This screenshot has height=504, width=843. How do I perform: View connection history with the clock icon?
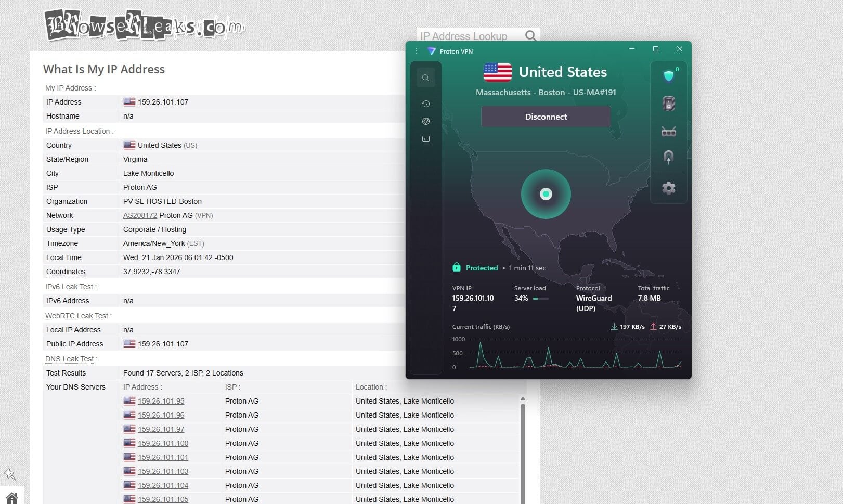[425, 103]
